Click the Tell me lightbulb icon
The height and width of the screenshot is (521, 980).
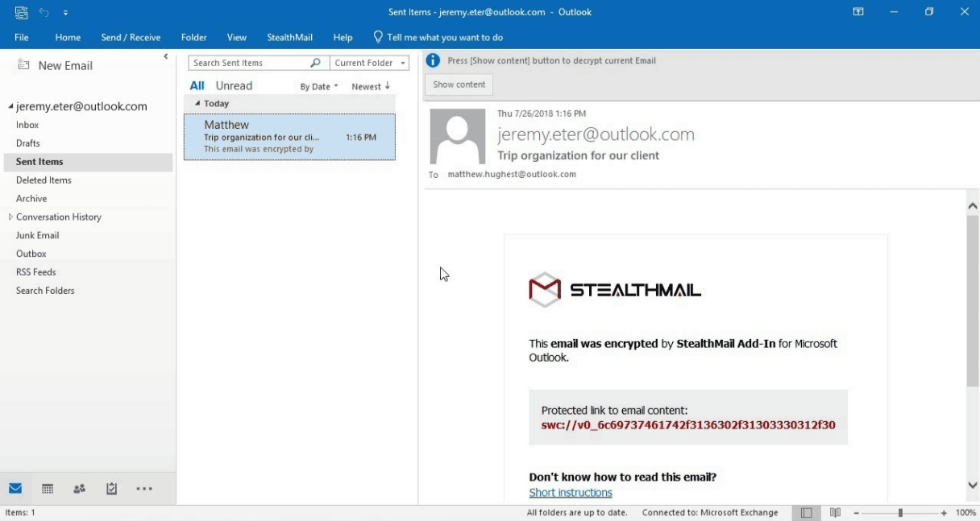[x=378, y=37]
